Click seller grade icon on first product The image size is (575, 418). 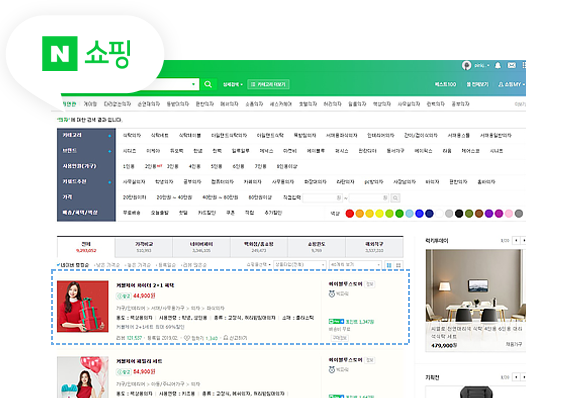[x=332, y=294]
